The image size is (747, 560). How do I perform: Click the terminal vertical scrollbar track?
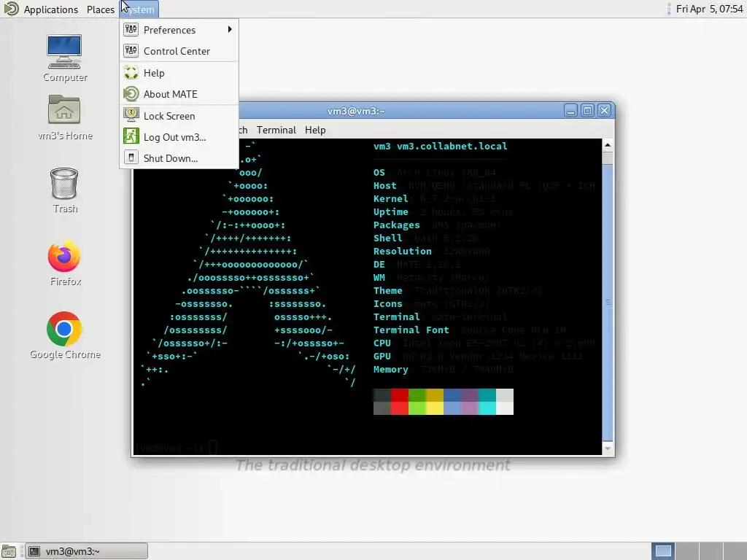point(608,296)
